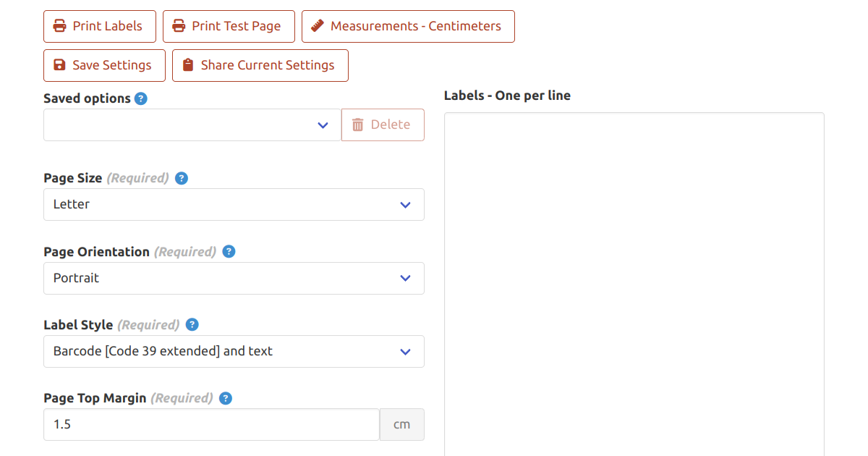The image size is (868, 456).
Task: Click printer icon in Print Test Page
Action: pos(179,26)
